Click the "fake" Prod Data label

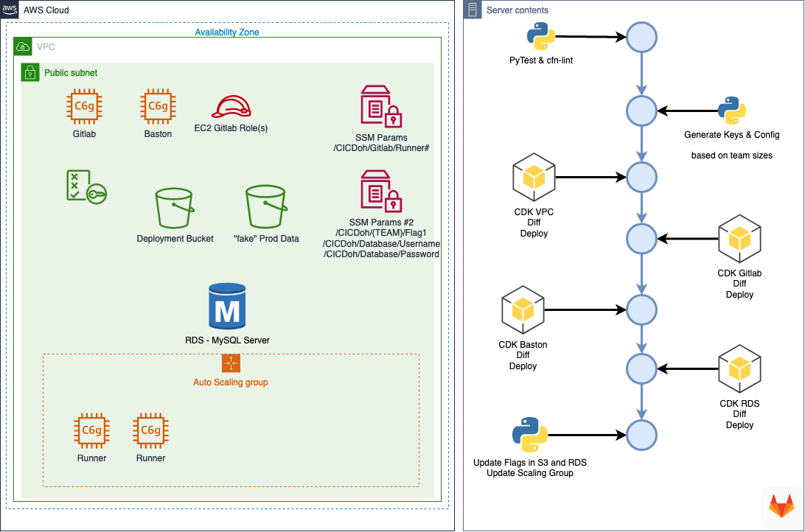(266, 239)
